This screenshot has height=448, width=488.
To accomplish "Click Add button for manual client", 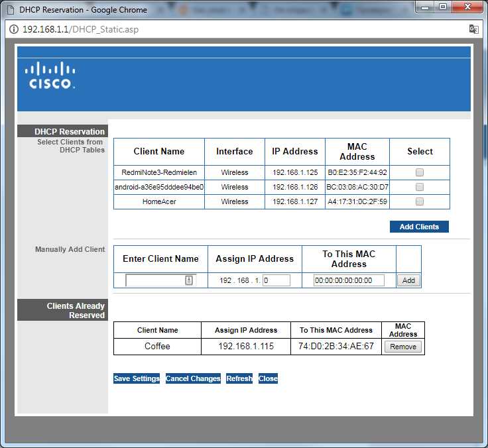I will (x=408, y=280).
